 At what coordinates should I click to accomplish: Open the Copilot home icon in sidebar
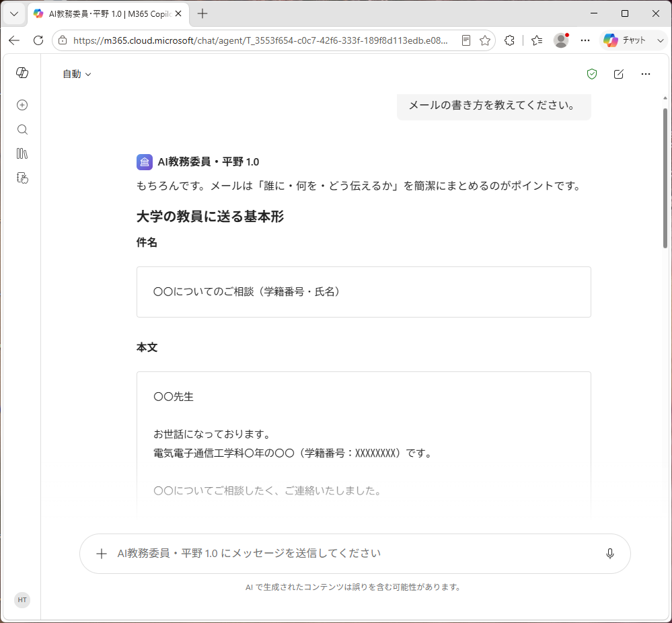22,73
